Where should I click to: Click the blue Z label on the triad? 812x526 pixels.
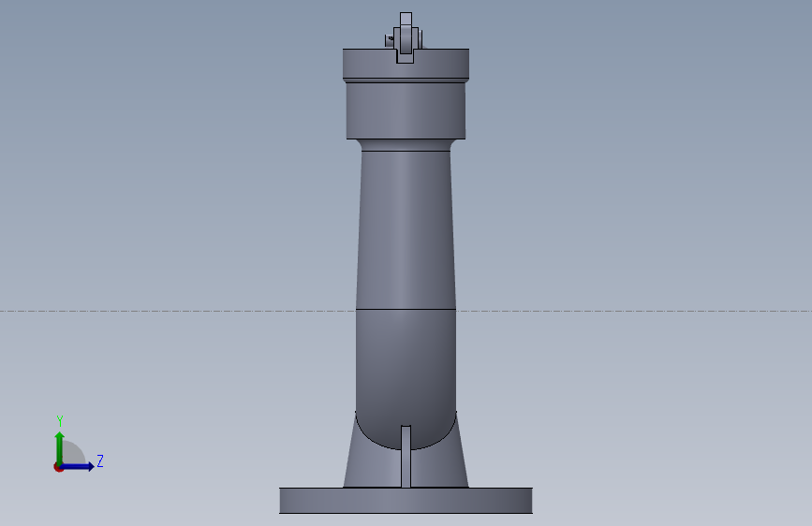(x=100, y=460)
